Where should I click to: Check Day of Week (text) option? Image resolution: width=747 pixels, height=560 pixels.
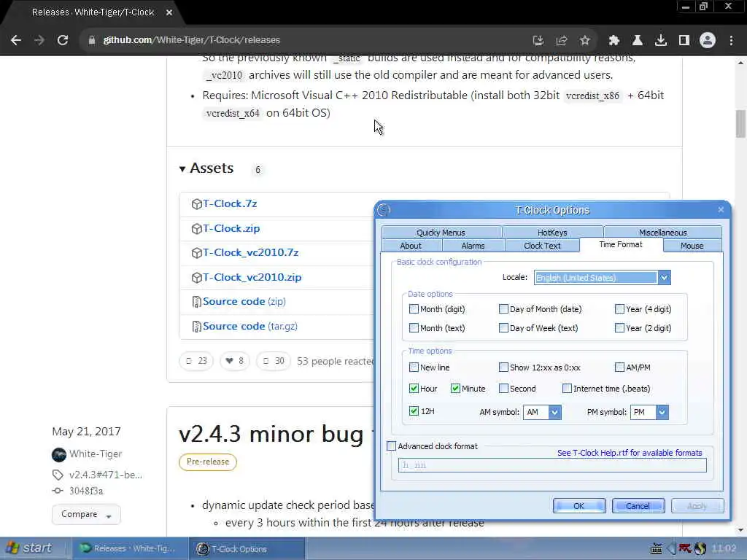click(x=503, y=328)
